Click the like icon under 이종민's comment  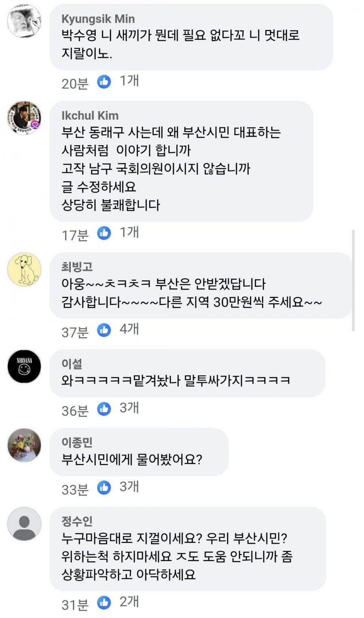coord(104,488)
